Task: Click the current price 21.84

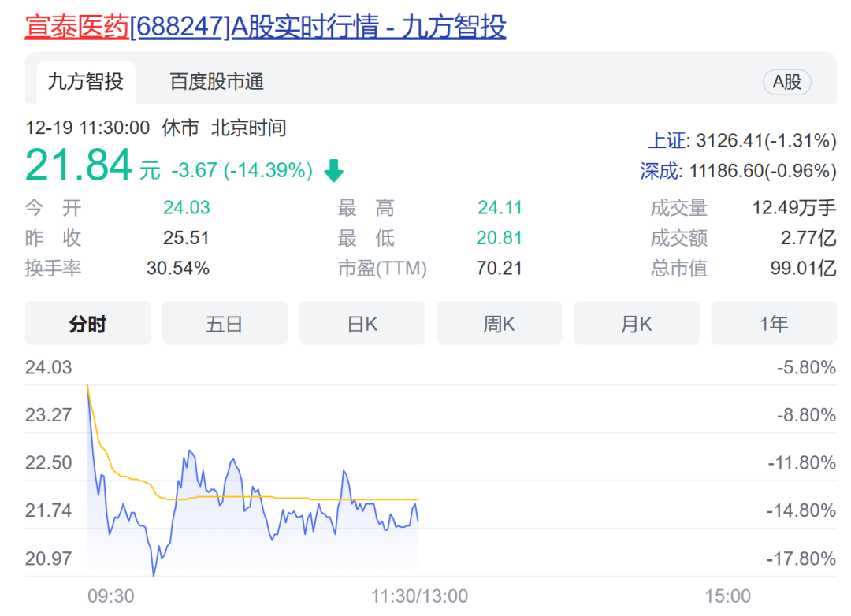Action: coord(79,165)
